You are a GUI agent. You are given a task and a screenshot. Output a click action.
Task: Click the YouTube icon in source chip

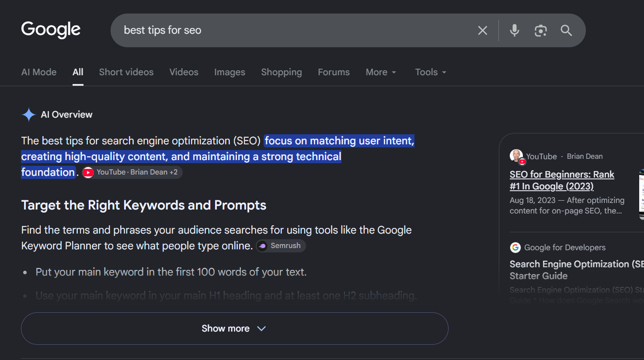88,172
